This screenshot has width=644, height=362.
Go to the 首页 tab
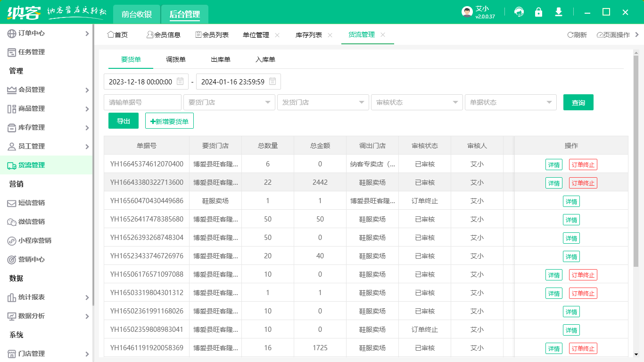[118, 35]
